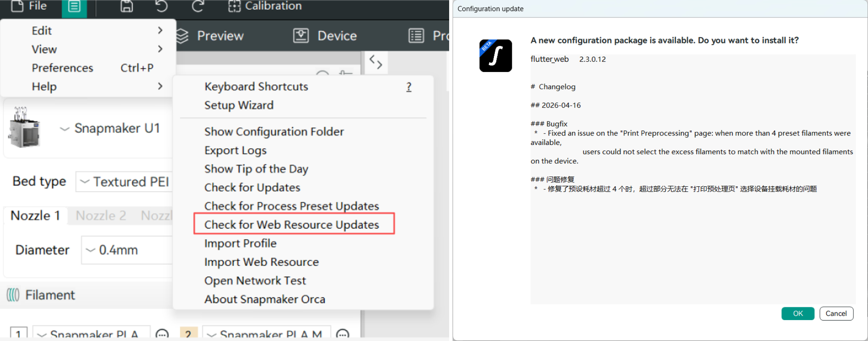
Task: Click the save project icon
Action: [x=127, y=6]
